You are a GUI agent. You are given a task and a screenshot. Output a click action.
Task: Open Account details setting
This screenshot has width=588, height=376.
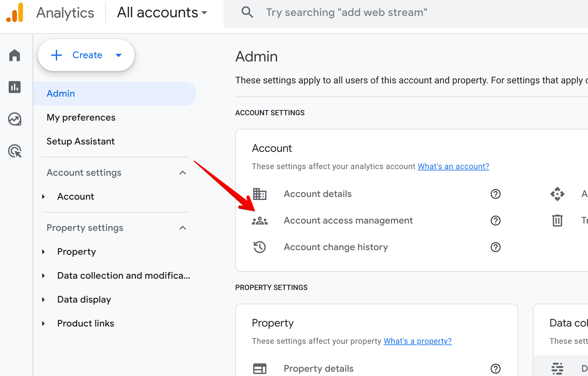point(318,194)
